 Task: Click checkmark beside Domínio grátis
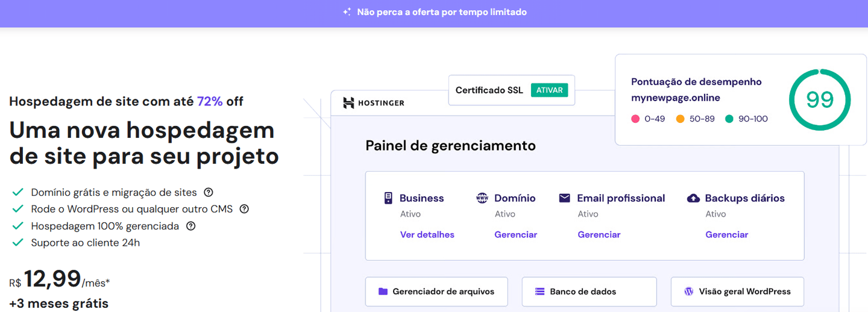pos(18,193)
